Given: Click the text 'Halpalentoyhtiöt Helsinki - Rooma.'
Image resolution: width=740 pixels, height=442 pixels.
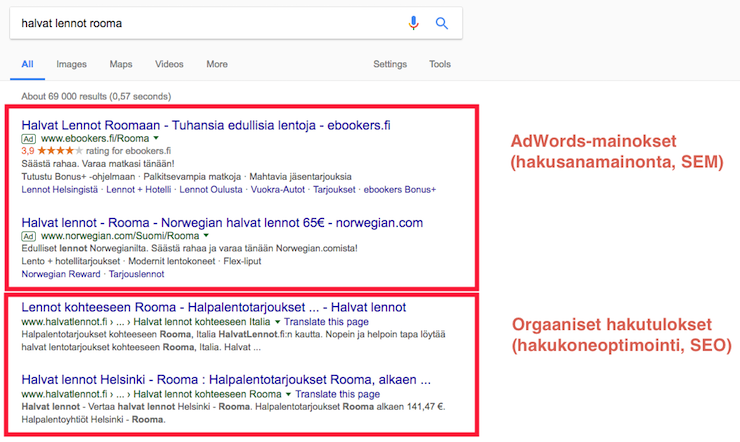Looking at the screenshot, I should click(93, 419).
